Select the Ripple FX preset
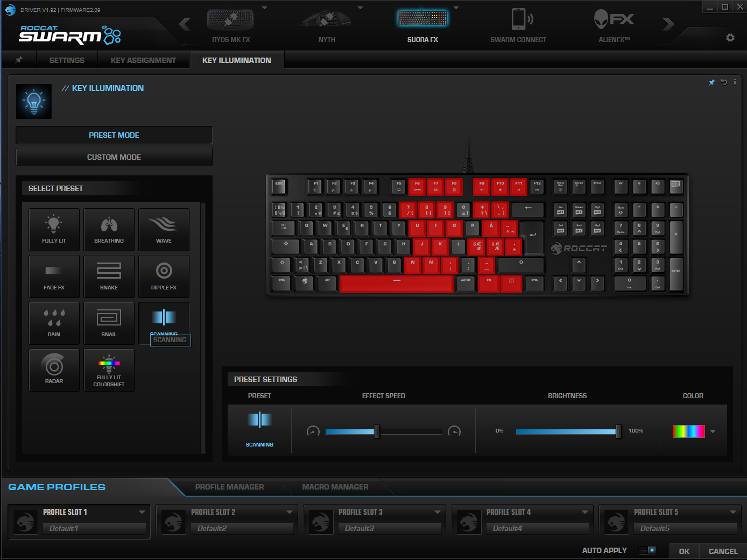This screenshot has height=560, width=747. pyautogui.click(x=164, y=277)
